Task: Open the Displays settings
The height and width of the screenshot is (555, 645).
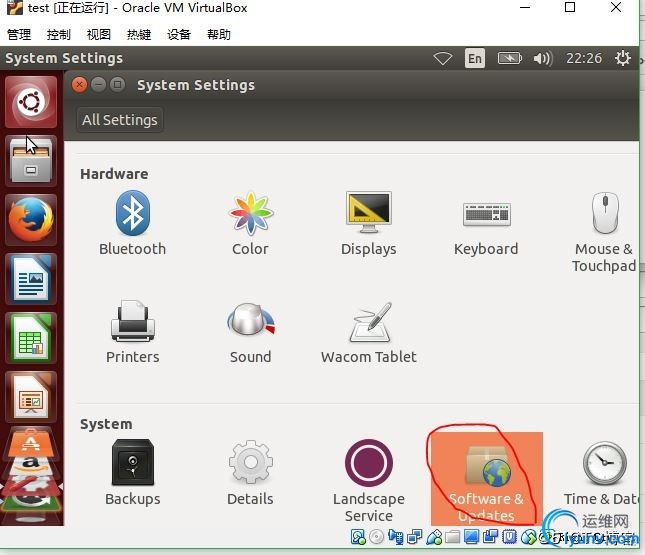Action: 369,224
